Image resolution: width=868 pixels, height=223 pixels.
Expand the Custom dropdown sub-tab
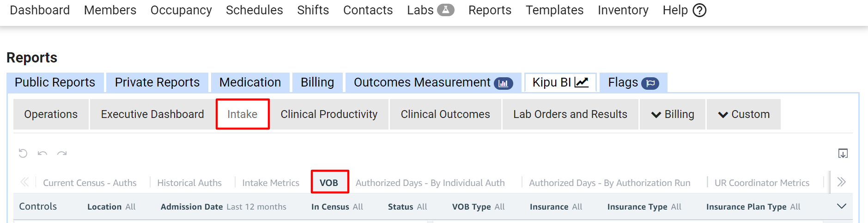[744, 114]
